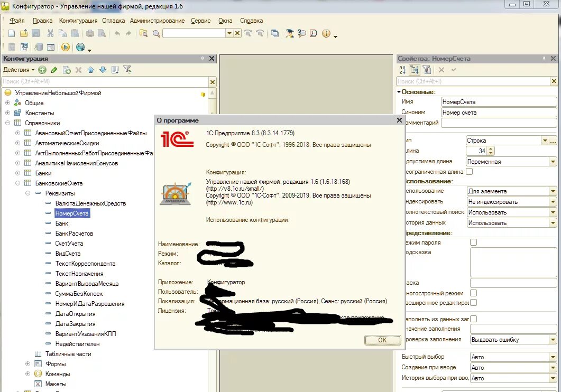The height and width of the screenshot is (392, 561).
Task: Open the Администрирование menu
Action: coord(157,21)
